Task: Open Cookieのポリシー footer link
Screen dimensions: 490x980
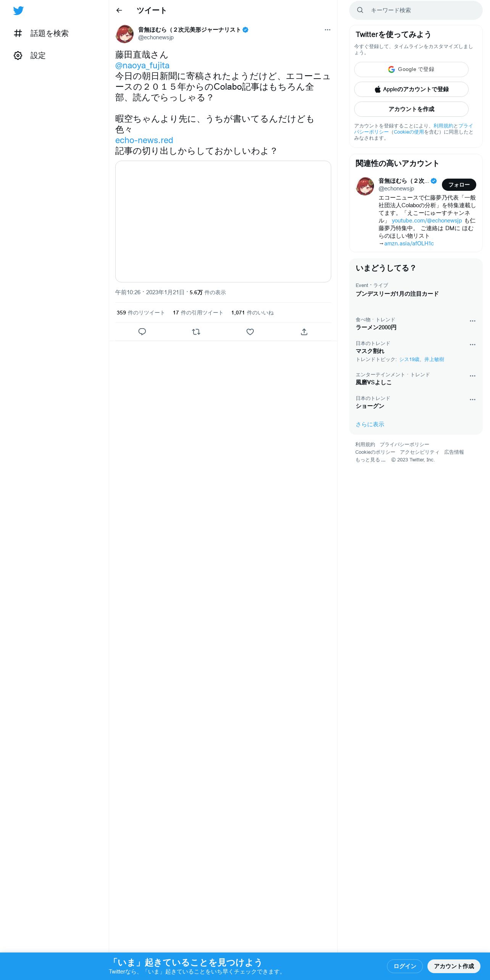Action: (x=375, y=452)
